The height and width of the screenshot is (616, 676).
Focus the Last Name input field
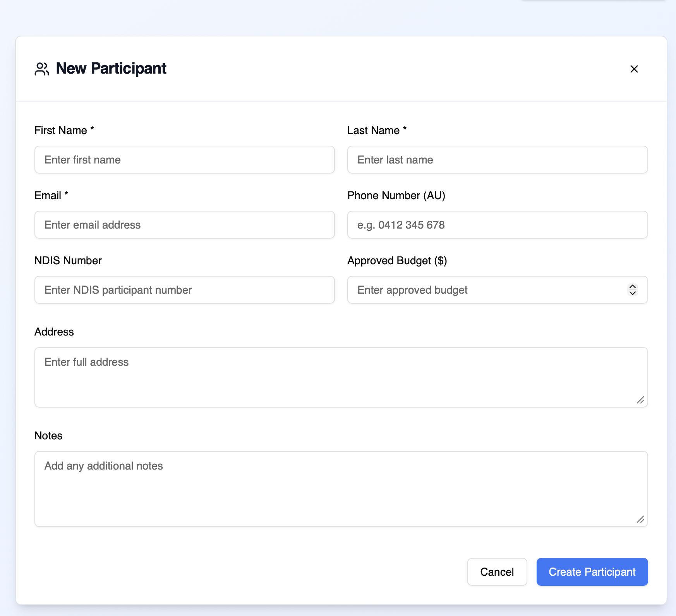click(498, 160)
